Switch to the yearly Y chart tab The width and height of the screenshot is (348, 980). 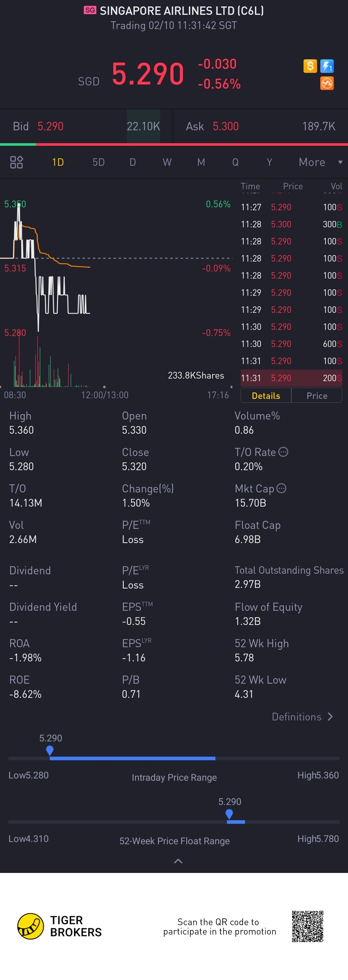pyautogui.click(x=269, y=163)
